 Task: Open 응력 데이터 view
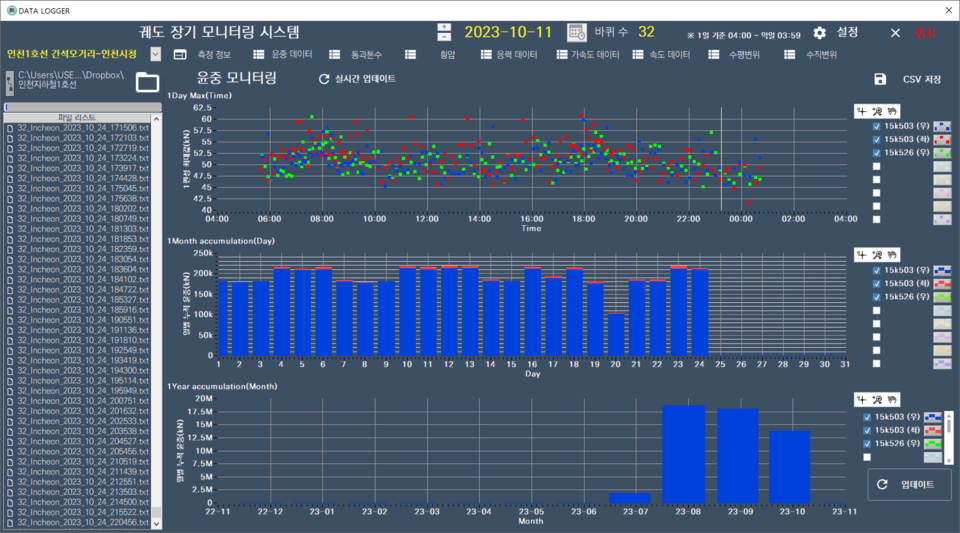coord(517,54)
